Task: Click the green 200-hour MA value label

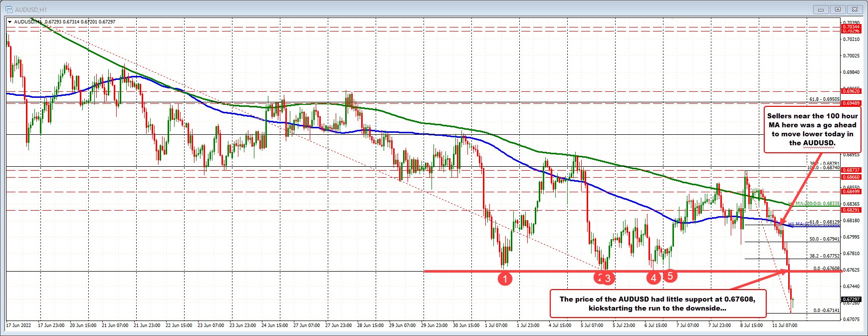Action: (x=818, y=204)
